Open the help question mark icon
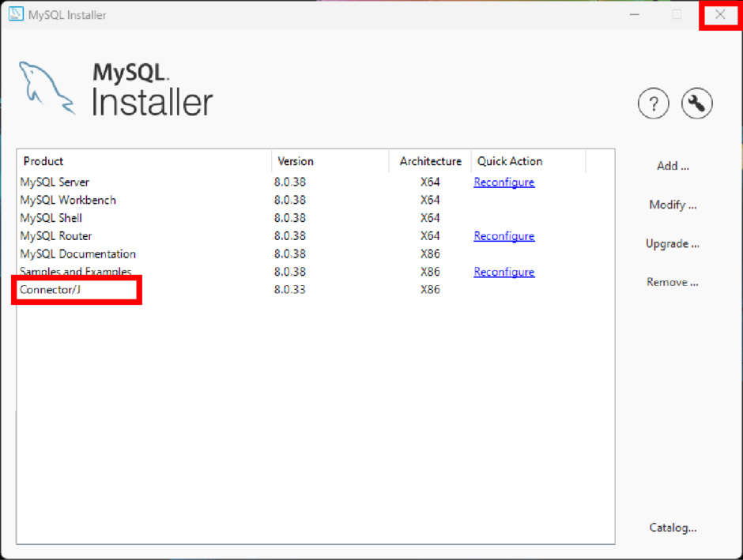This screenshot has height=560, width=743. [x=653, y=103]
